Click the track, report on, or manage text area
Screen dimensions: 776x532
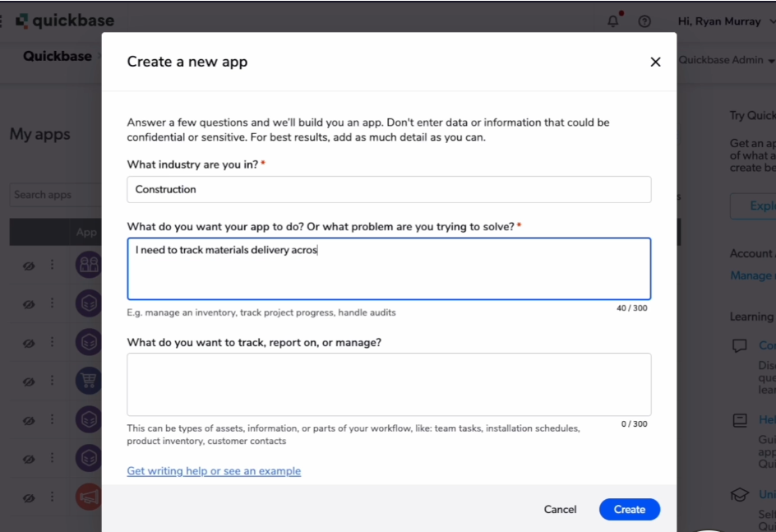[389, 384]
